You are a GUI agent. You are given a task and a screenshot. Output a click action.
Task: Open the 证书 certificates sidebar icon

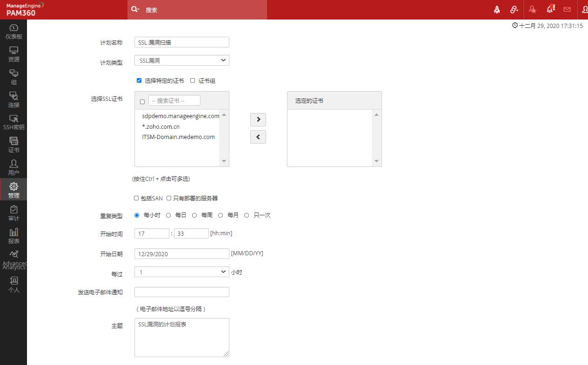coord(13,145)
